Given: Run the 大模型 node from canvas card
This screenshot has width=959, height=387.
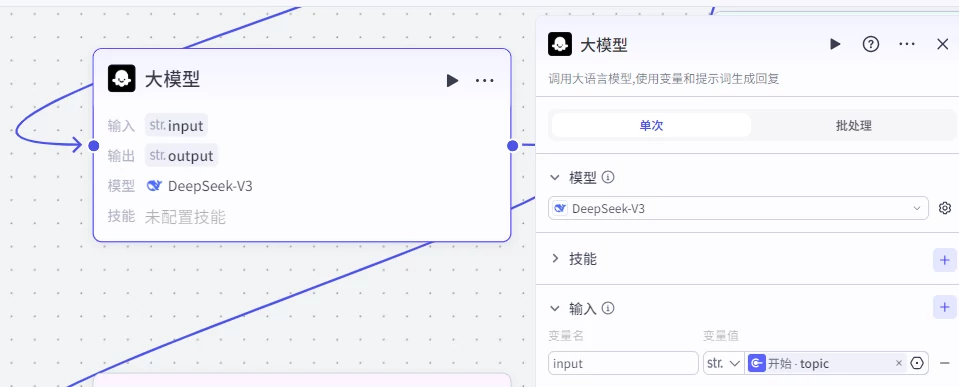Looking at the screenshot, I should 452,81.
